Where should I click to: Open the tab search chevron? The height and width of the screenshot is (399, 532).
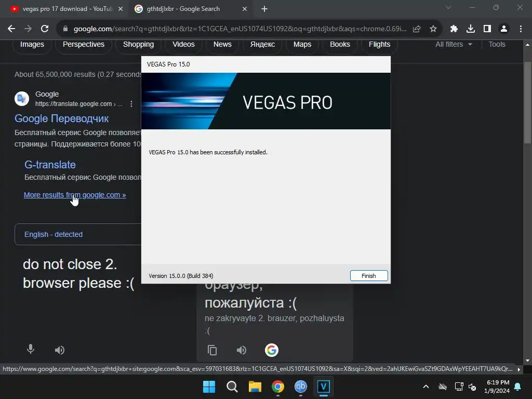[x=448, y=7]
